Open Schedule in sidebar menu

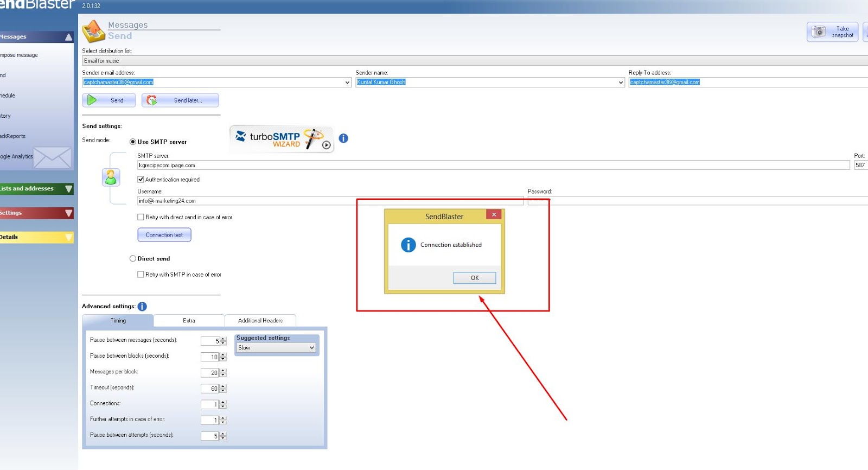tap(8, 96)
